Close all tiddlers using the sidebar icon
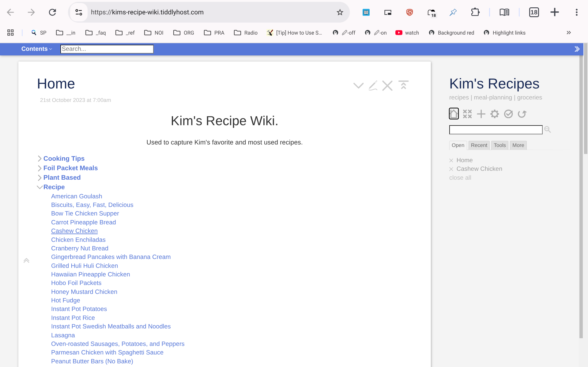The width and height of the screenshot is (588, 367). [x=467, y=114]
